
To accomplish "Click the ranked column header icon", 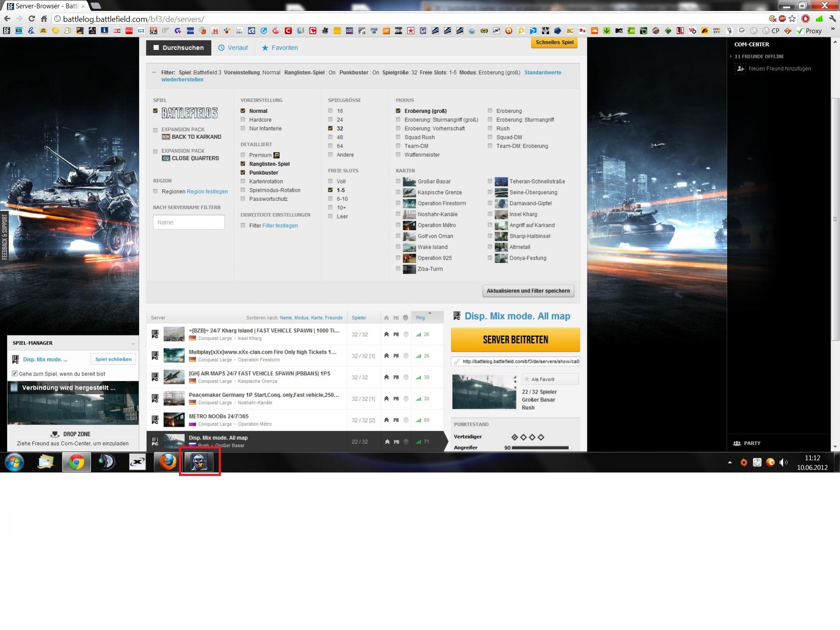I will tap(387, 318).
